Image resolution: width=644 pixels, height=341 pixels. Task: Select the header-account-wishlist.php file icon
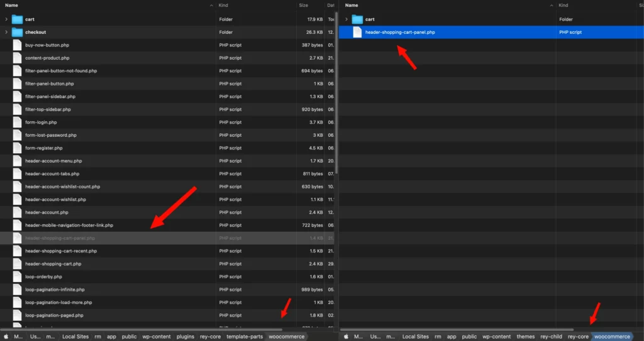coord(17,200)
